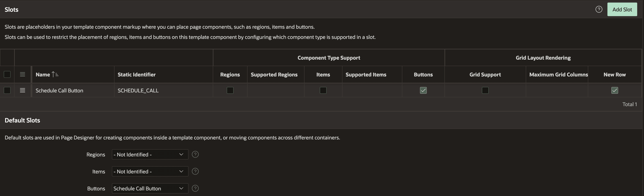This screenshot has width=644, height=196.
Task: Click the Add Slot button
Action: pos(622,9)
